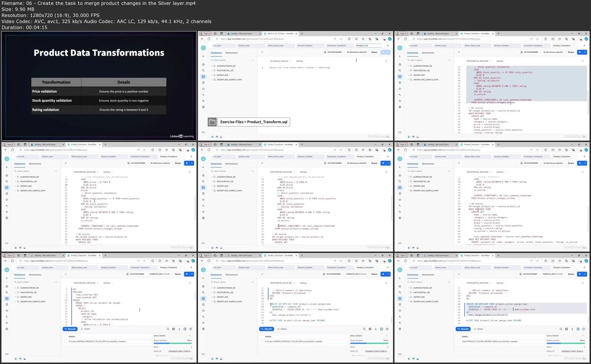Click 'Sign in' browser button in Exercise Files frame
The image size is (591, 364).
click(205, 33)
